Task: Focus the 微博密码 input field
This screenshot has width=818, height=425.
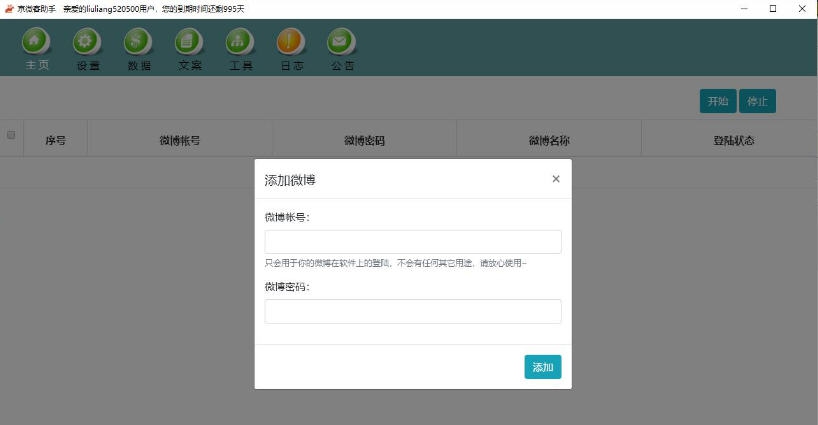Action: [413, 311]
